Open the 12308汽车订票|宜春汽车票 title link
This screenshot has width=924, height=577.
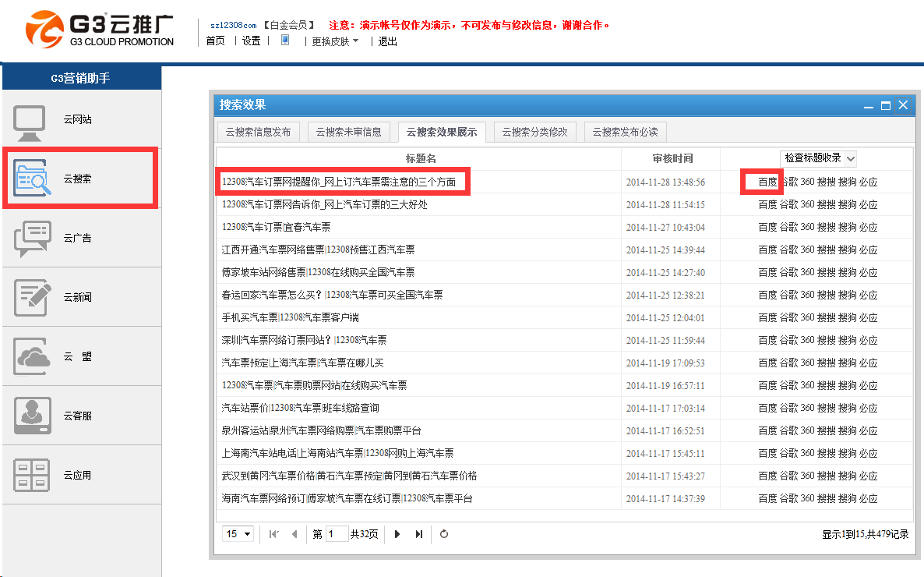point(276,227)
